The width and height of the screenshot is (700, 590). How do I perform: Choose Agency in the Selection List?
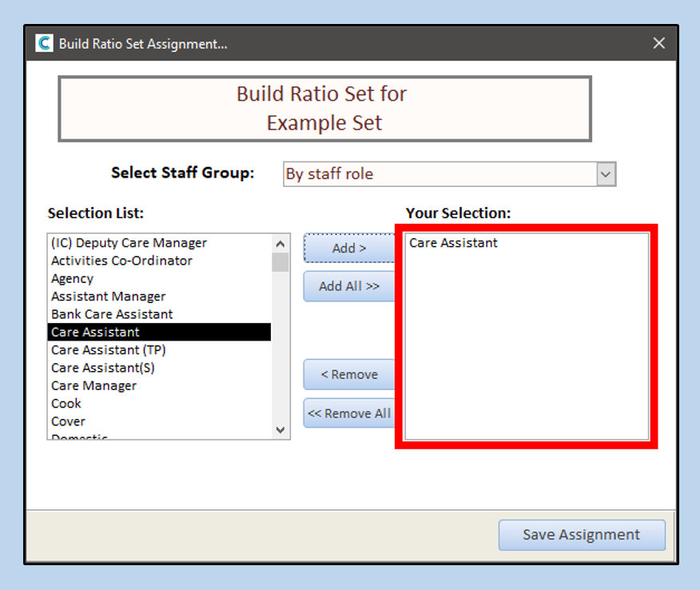(72, 278)
